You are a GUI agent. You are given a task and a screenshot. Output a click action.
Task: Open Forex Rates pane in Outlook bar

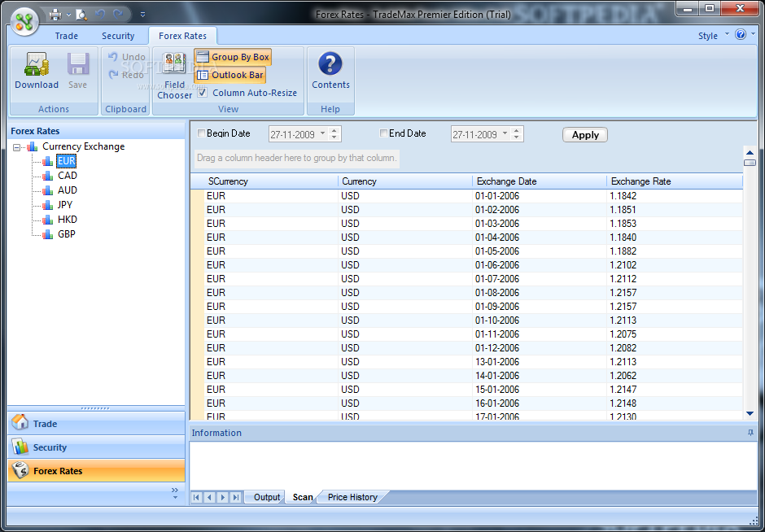point(96,470)
